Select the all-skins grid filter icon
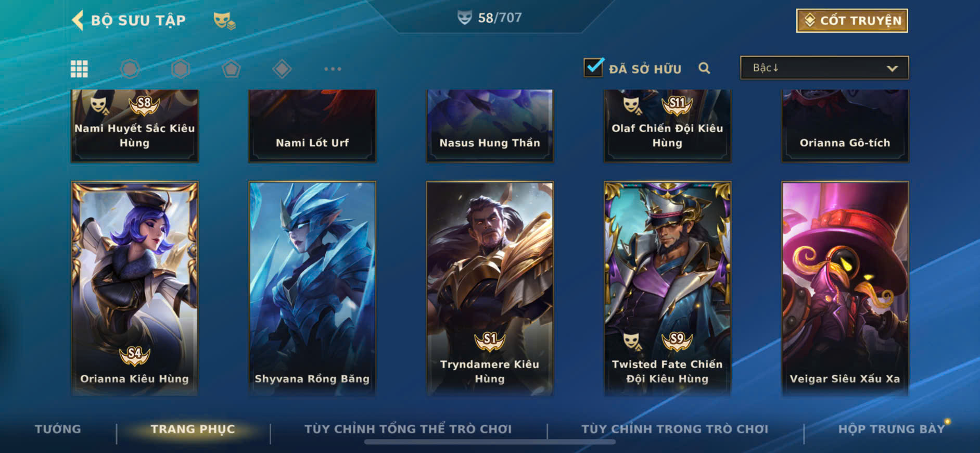 coord(79,69)
